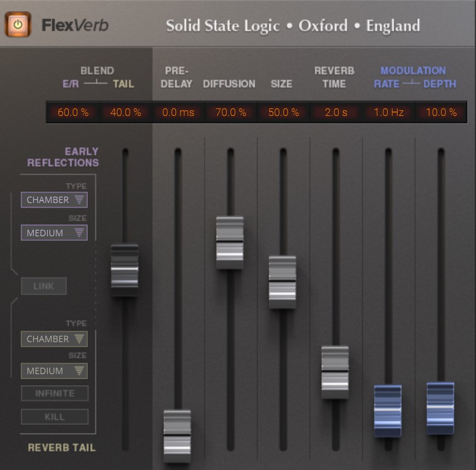Screen dimensions: 476x470
Task: Click the Modulation Rate value 1.0 Hz
Action: [388, 113]
